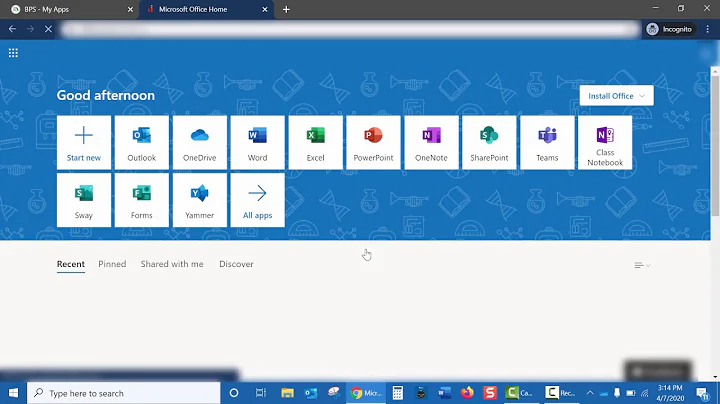Open Calculator from the taskbar
720x404 pixels.
click(x=398, y=393)
